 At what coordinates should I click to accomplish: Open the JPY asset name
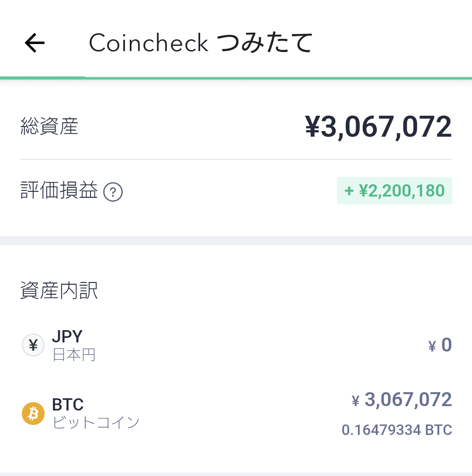(67, 337)
